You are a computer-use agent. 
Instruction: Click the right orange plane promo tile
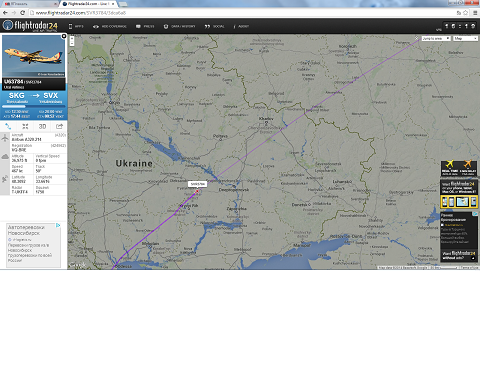[x=468, y=168]
